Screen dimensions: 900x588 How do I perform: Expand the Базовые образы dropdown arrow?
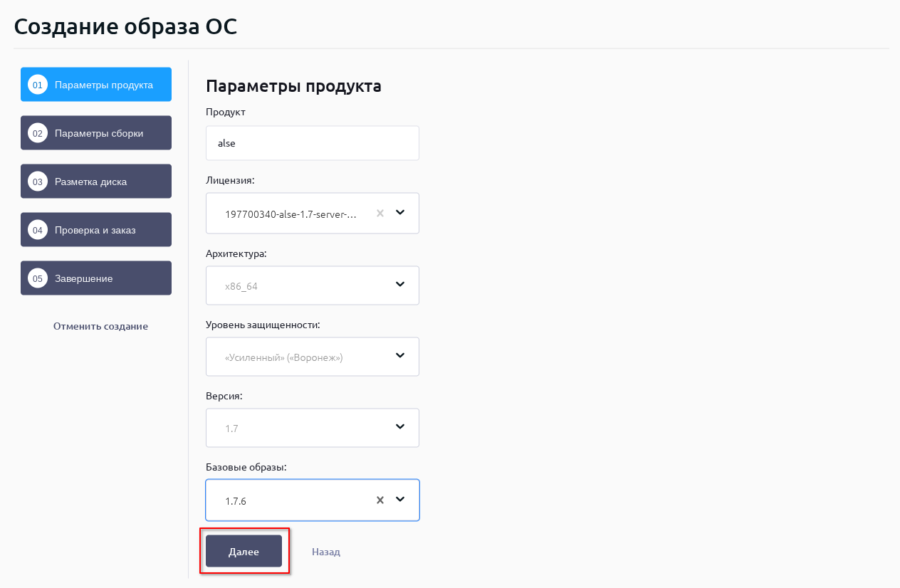point(400,500)
